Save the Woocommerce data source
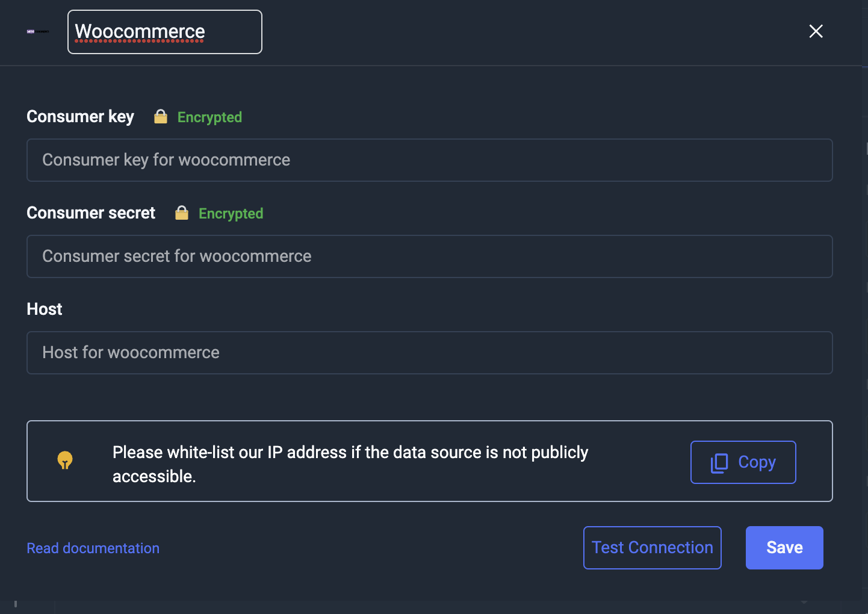Screen dimensions: 868x614 [784, 548]
